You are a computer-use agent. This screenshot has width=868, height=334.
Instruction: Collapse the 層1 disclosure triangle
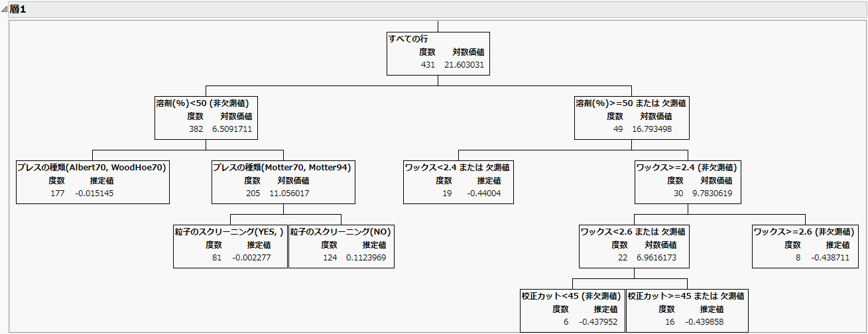coord(5,9)
